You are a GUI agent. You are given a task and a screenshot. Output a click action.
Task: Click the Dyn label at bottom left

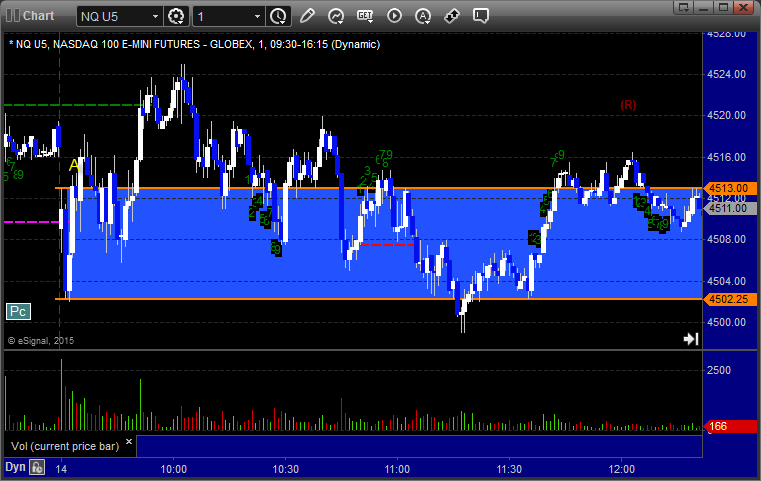click(15, 467)
